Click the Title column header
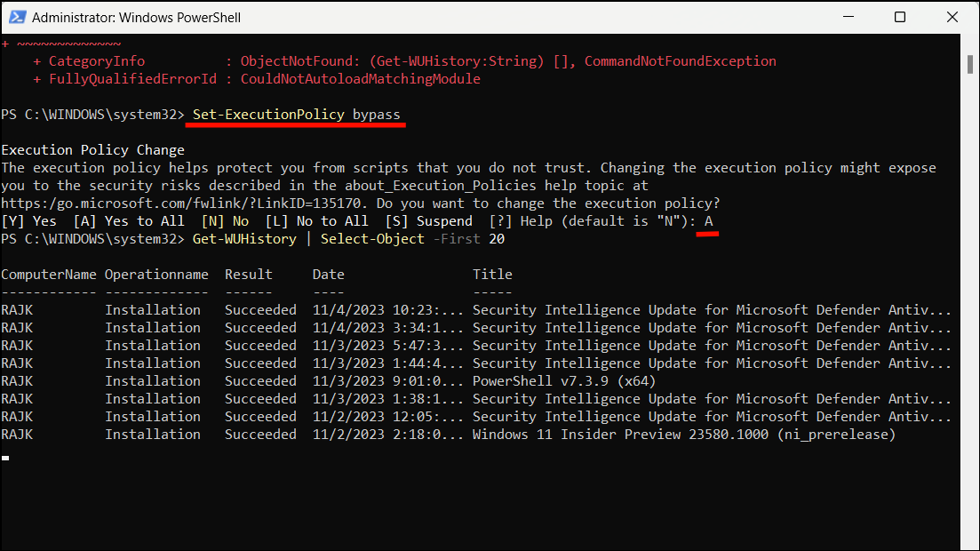The width and height of the screenshot is (980, 551). (492, 274)
